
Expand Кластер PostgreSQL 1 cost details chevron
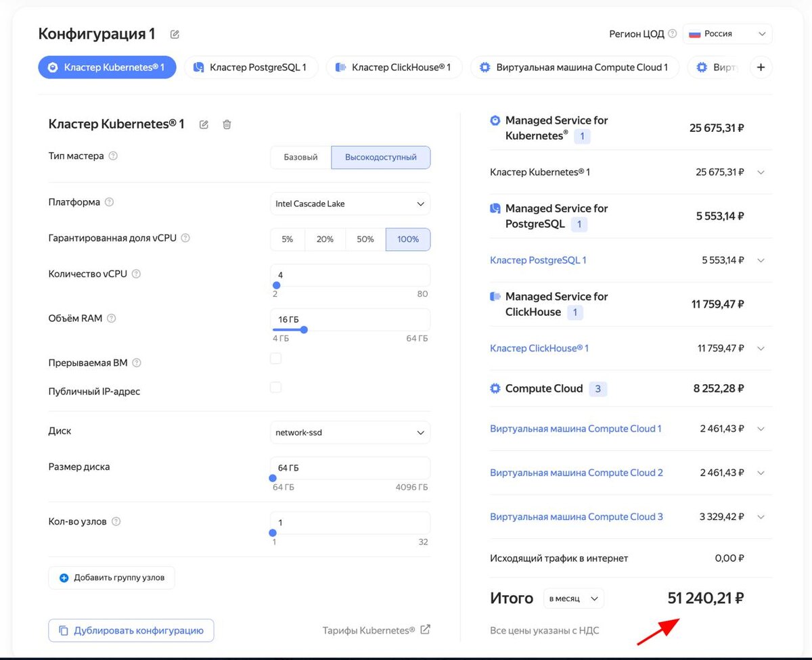pos(761,260)
